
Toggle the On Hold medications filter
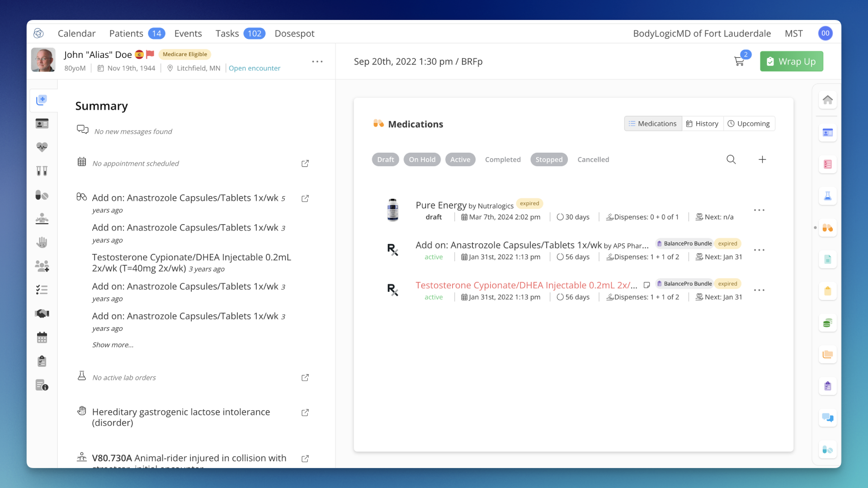click(x=422, y=159)
